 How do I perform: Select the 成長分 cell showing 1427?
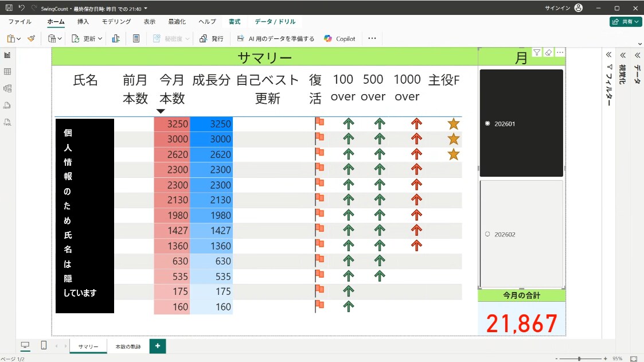pyautogui.click(x=211, y=231)
